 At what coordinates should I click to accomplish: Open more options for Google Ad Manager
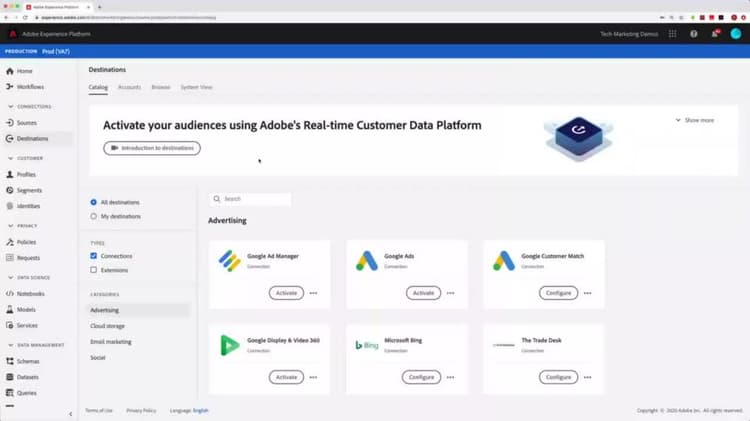[313, 293]
